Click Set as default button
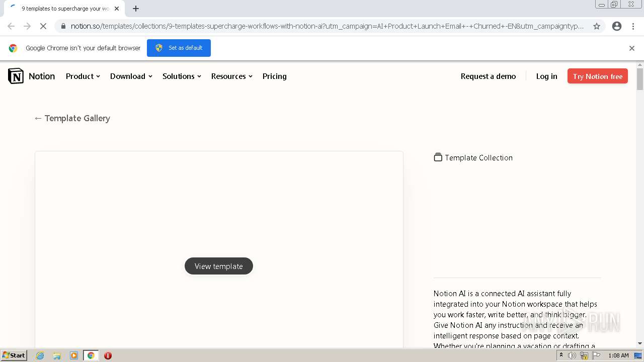The width and height of the screenshot is (644, 362). coord(179,48)
